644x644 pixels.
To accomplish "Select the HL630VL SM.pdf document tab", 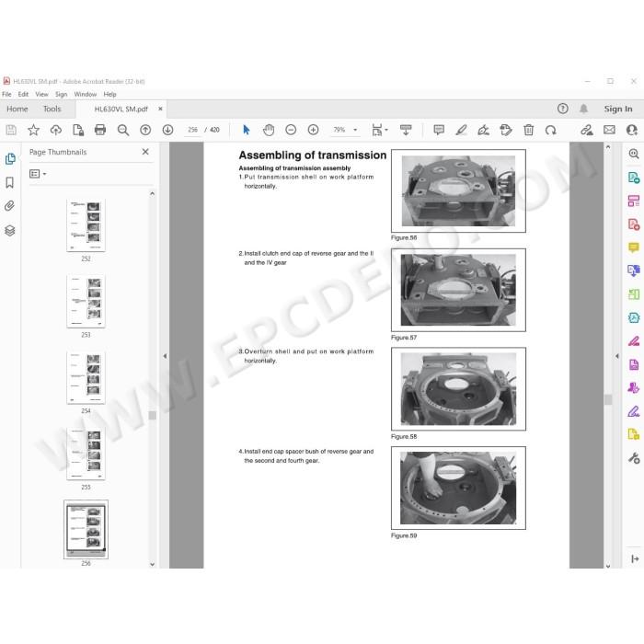I will point(121,109).
